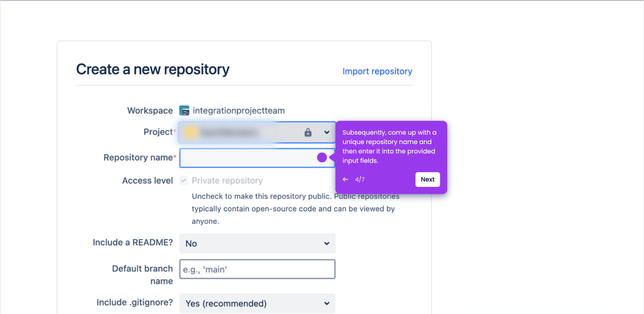644x314 pixels.
Task: Click the Import repository link
Action: coord(377,71)
